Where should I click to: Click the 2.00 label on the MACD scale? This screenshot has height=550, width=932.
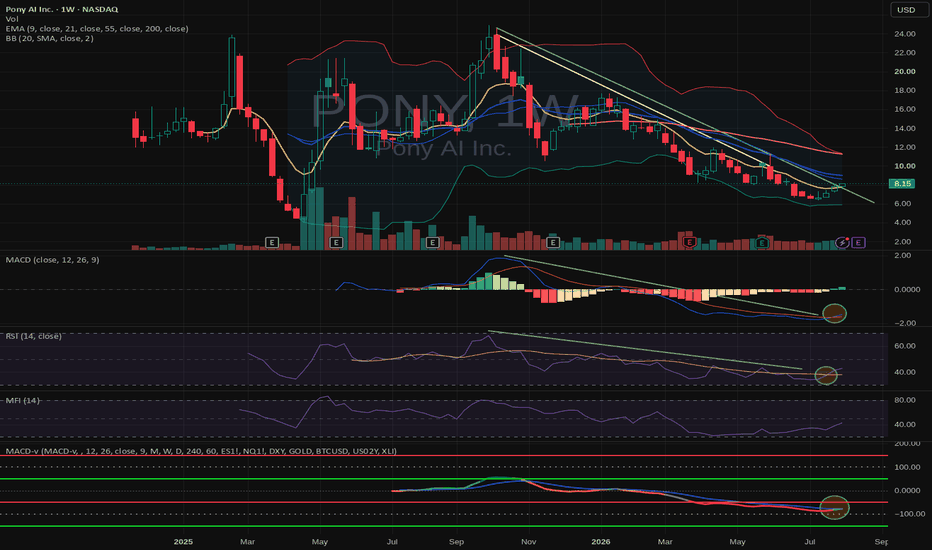tap(902, 256)
